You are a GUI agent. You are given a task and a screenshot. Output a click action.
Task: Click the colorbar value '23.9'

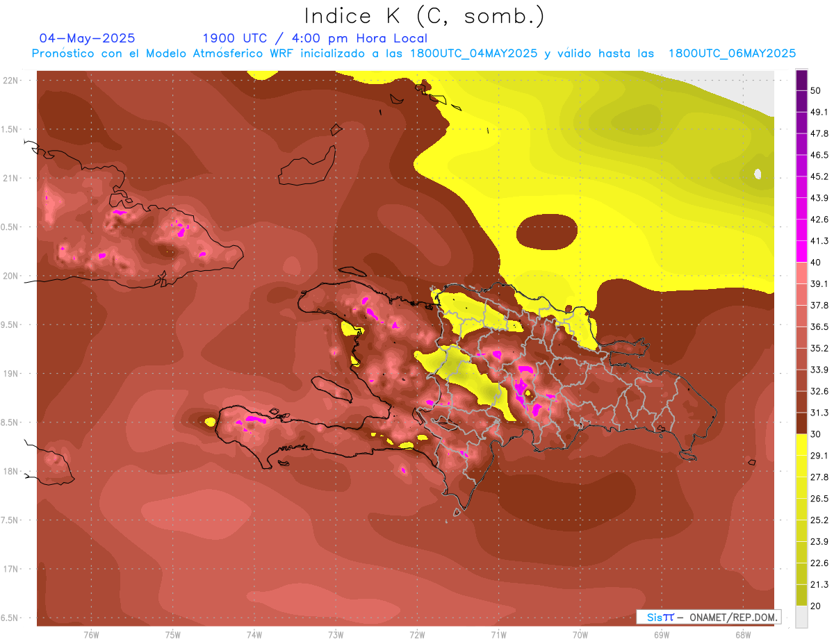(x=819, y=542)
